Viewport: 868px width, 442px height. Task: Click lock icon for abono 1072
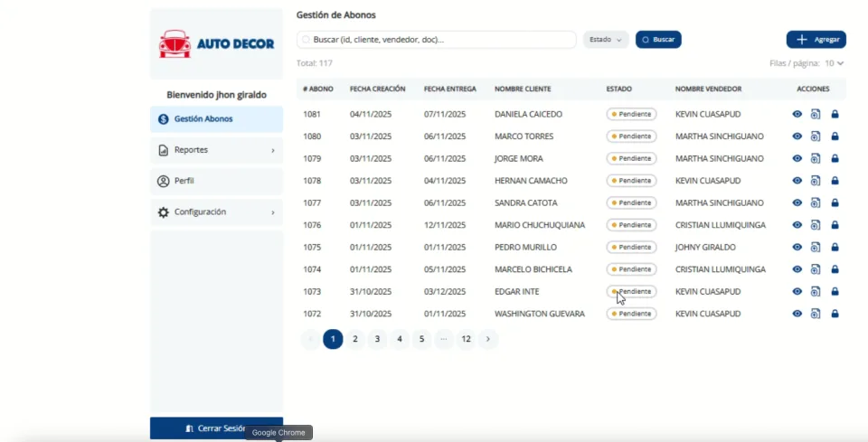pyautogui.click(x=835, y=314)
